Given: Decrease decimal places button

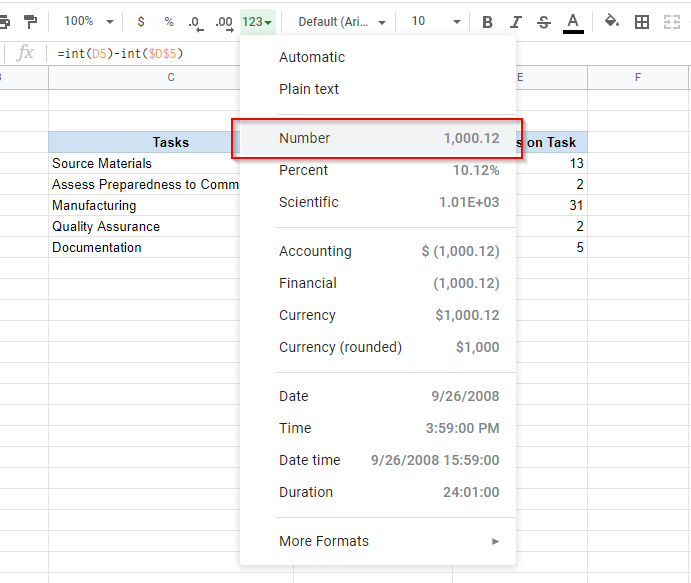Looking at the screenshot, I should click(x=195, y=21).
